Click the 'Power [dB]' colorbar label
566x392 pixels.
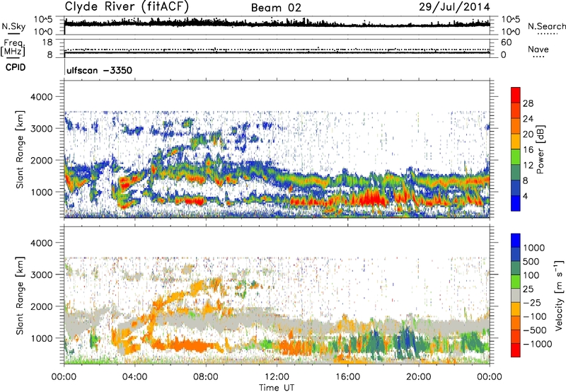pos(541,149)
